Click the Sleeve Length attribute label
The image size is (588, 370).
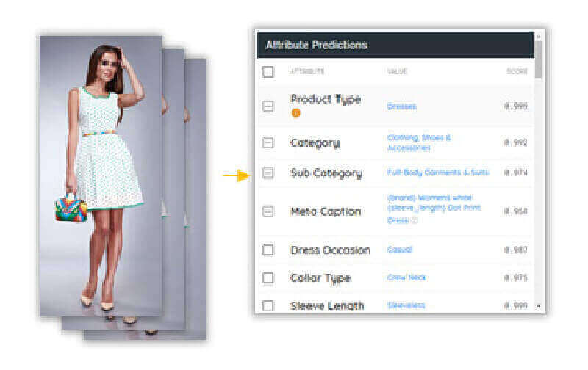(327, 306)
